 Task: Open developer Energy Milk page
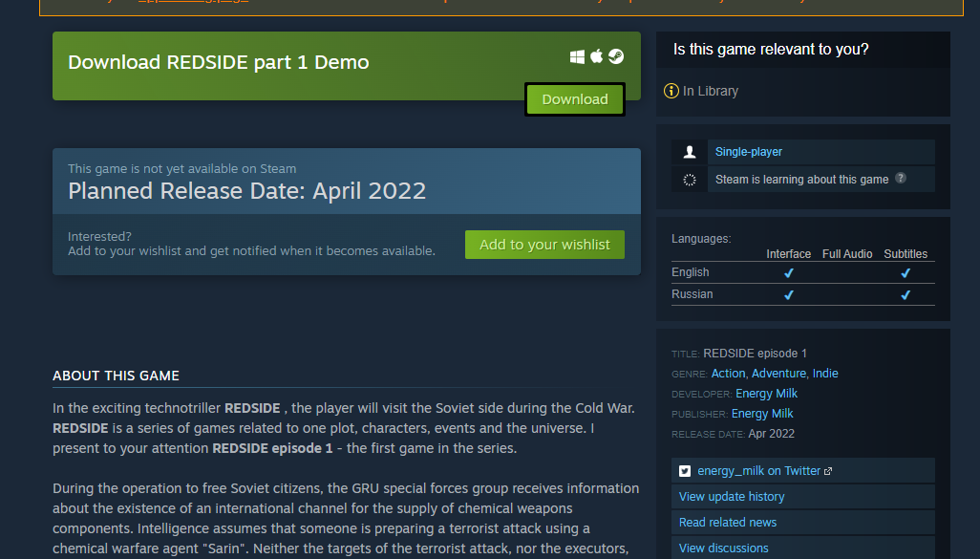coord(766,394)
